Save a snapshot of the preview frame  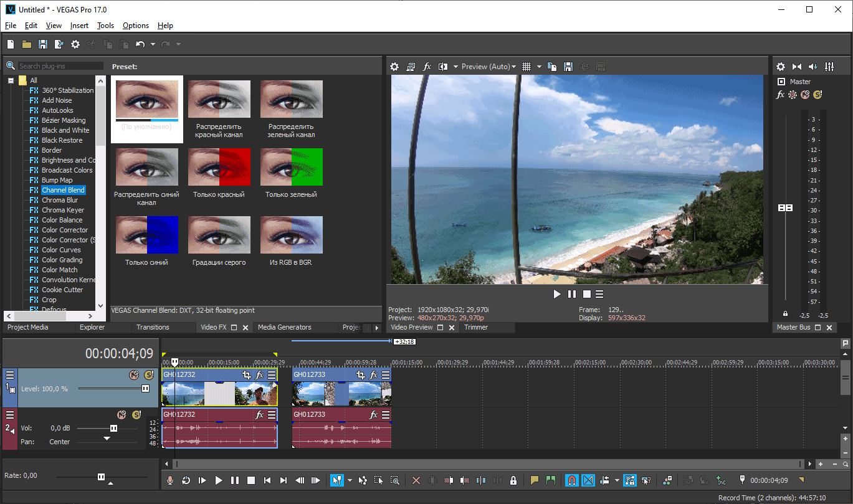coord(568,67)
